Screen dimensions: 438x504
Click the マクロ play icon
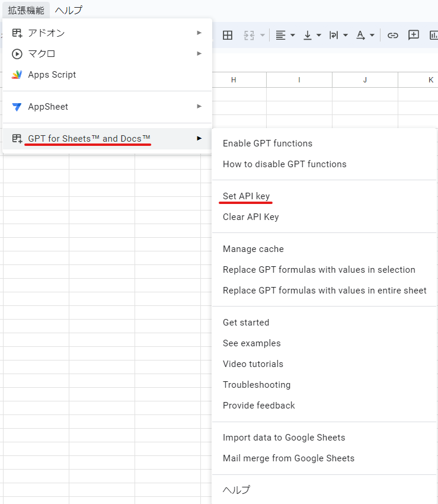coord(17,54)
